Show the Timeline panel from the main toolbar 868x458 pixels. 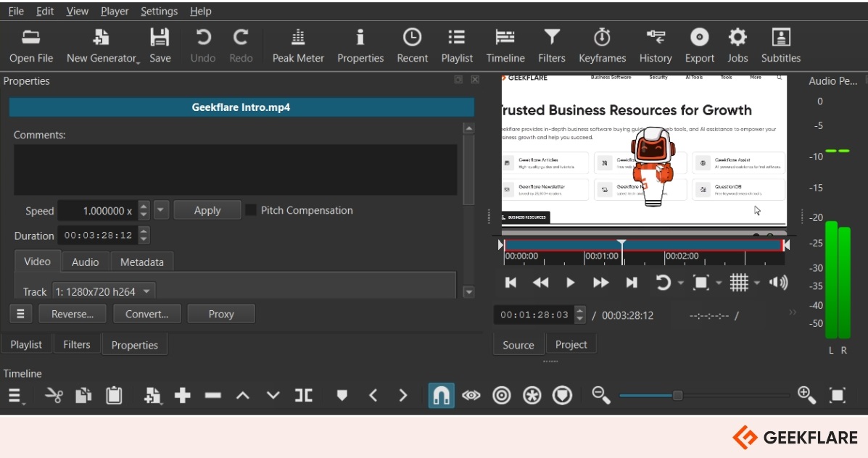[x=505, y=46]
